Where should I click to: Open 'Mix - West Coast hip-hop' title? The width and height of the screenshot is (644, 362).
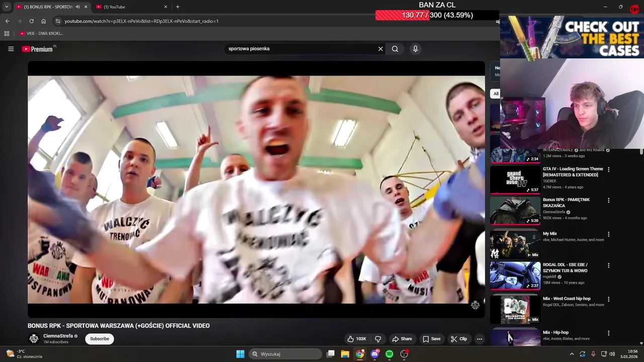coord(567,299)
